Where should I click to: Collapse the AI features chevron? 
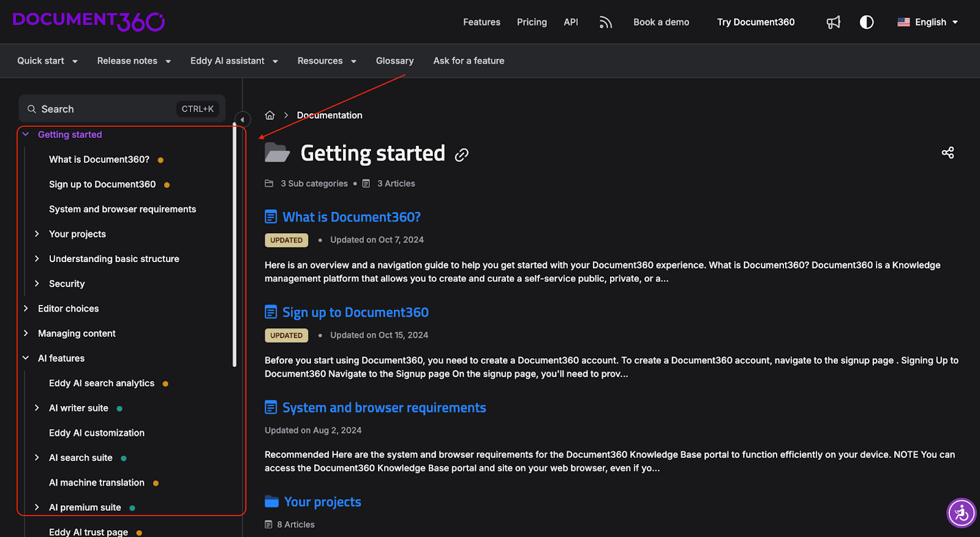pos(26,358)
